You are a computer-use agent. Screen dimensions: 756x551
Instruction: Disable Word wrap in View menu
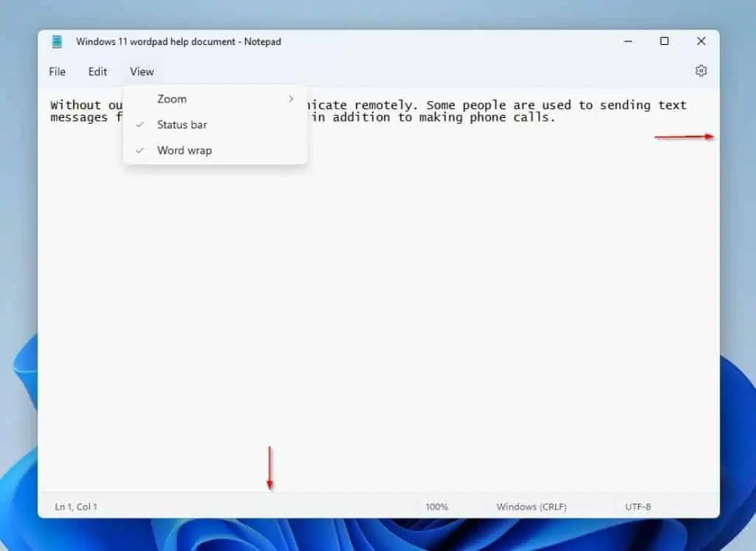[x=216, y=150]
